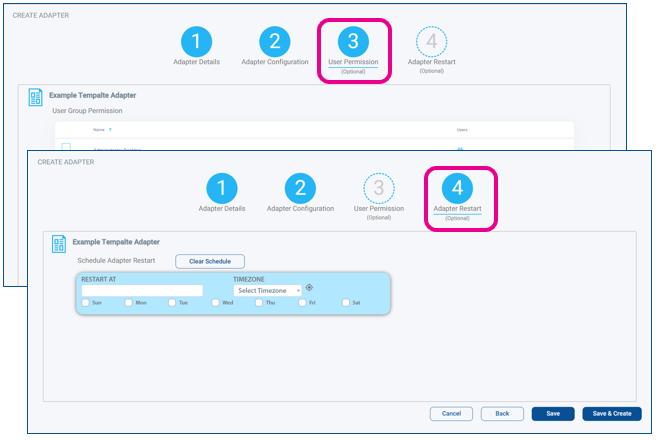The image size is (656, 440).
Task: Go to Adapter Details step in restart window
Action: click(222, 188)
